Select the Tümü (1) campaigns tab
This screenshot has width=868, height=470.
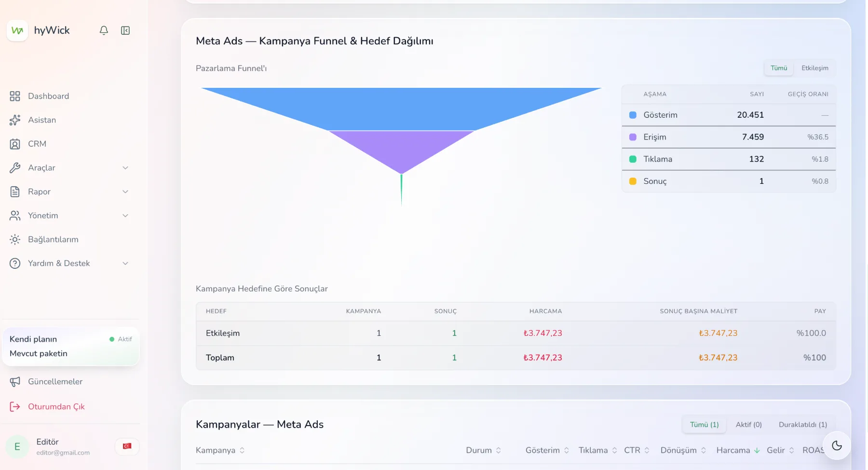coord(704,425)
